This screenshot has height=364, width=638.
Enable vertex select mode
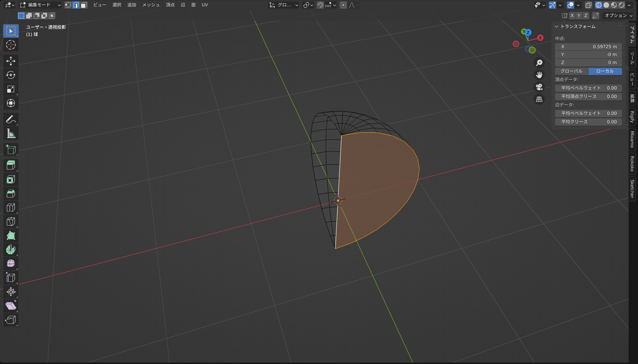coord(68,5)
